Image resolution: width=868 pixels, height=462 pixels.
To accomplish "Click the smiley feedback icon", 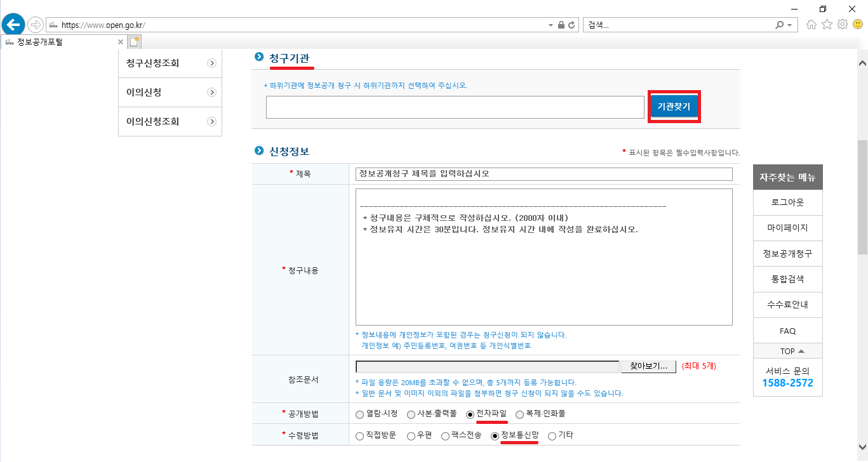I will [x=858, y=25].
